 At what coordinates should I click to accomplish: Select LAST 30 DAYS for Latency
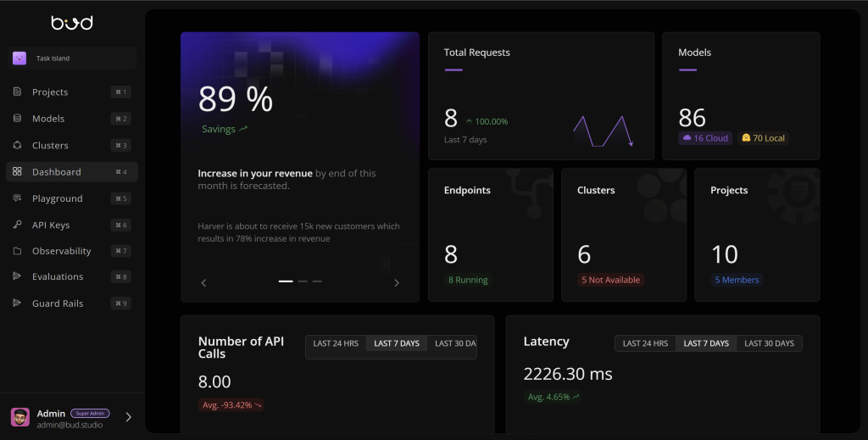[x=769, y=343]
